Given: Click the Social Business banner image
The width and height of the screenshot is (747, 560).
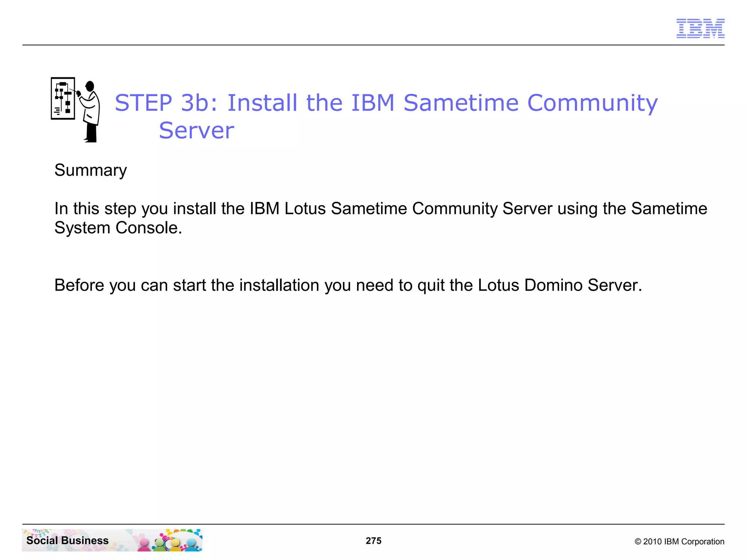Looking at the screenshot, I should [x=112, y=540].
